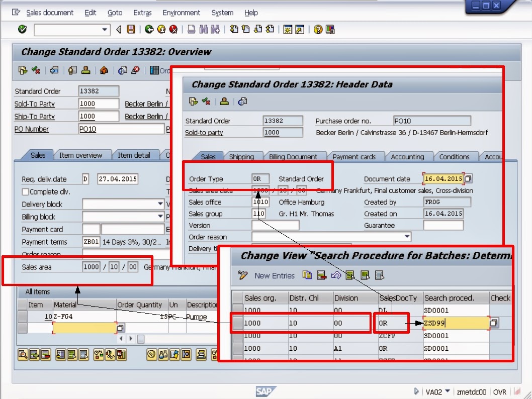532x399 pixels.
Task: Click the Print icon
Action: point(192,30)
